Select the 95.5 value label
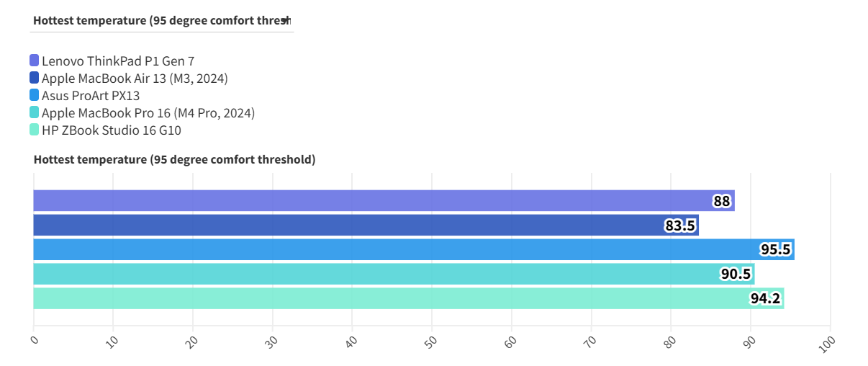The height and width of the screenshot is (366, 868). [776, 250]
